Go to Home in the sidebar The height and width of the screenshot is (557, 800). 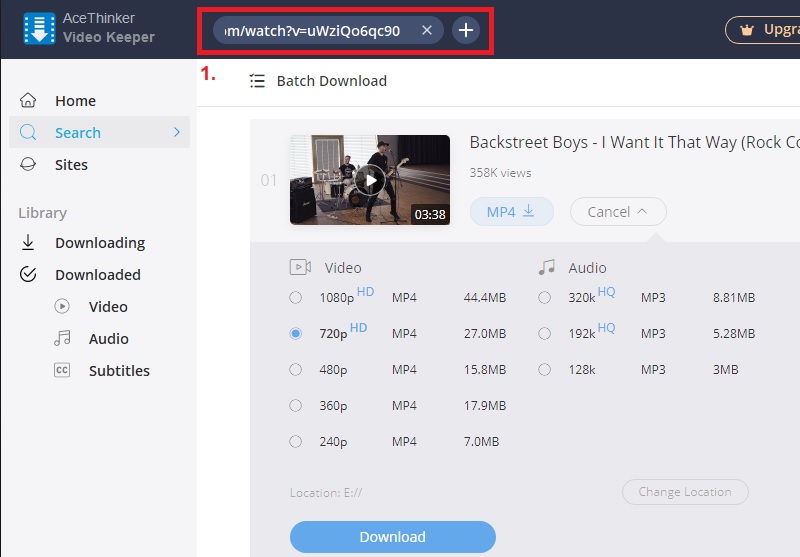[75, 101]
